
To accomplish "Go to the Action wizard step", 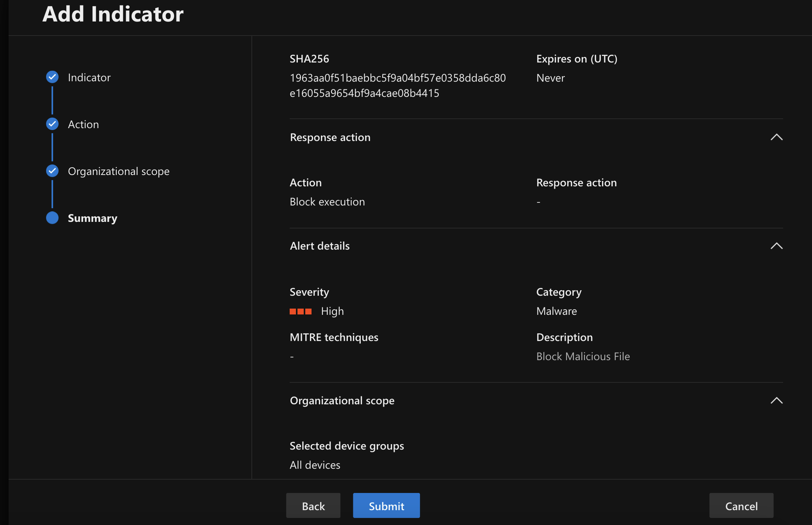I will [x=83, y=124].
